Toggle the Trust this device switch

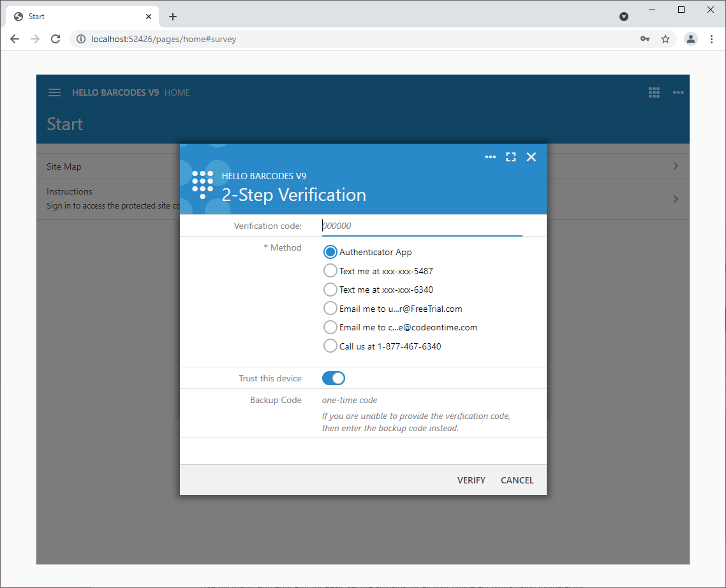pos(334,378)
